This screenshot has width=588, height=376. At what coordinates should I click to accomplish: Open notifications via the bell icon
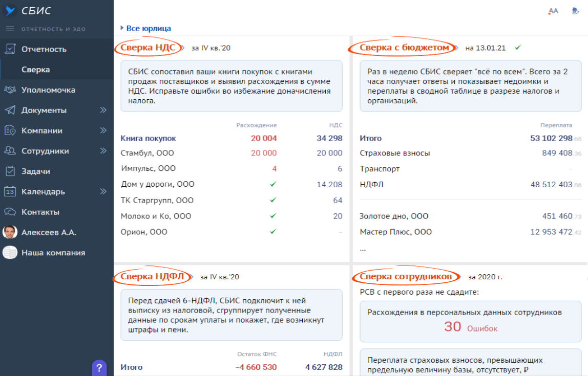point(575,11)
